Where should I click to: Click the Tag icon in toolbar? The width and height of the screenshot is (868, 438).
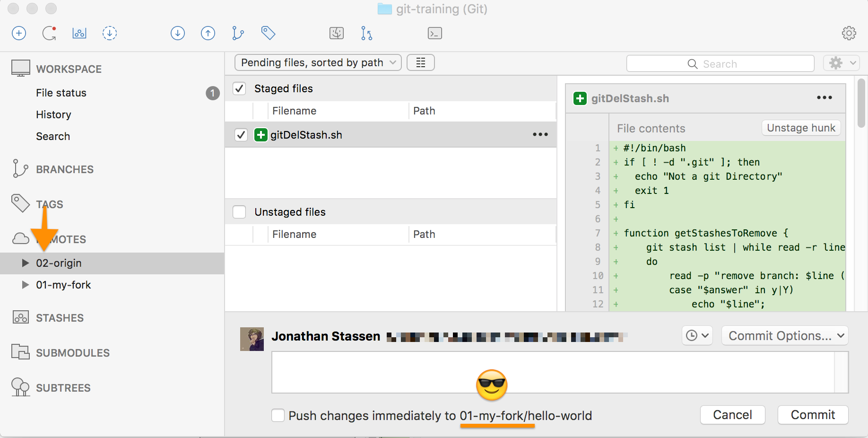click(x=268, y=33)
